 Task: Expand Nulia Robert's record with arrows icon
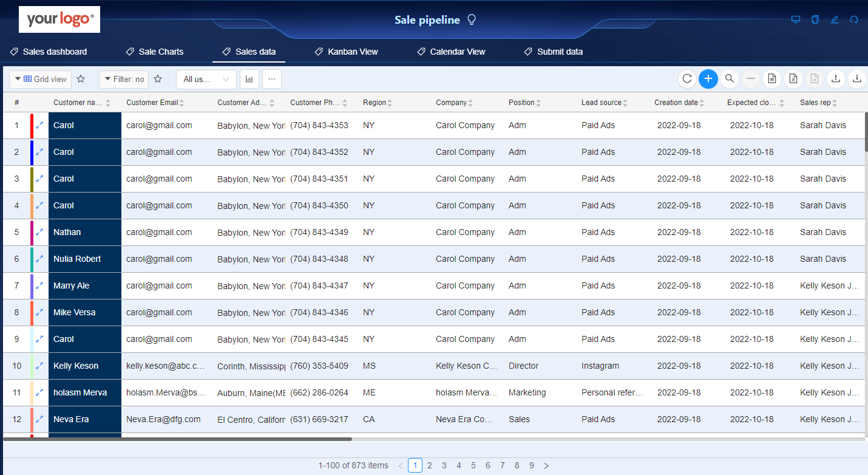(x=39, y=259)
